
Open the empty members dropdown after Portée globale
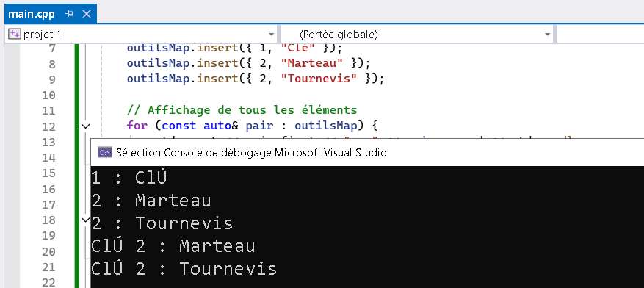pos(601,35)
